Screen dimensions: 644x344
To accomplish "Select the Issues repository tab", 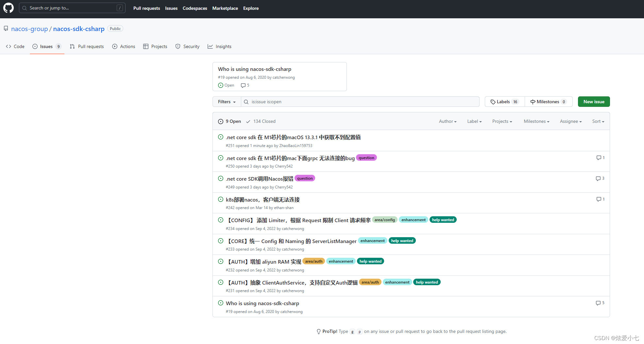I will 47,47.
